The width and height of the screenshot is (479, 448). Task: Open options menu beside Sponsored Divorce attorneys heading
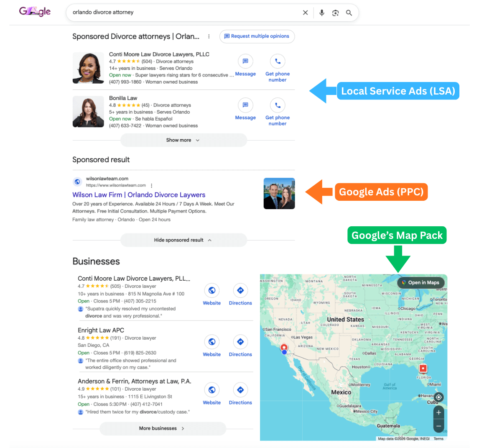click(209, 36)
